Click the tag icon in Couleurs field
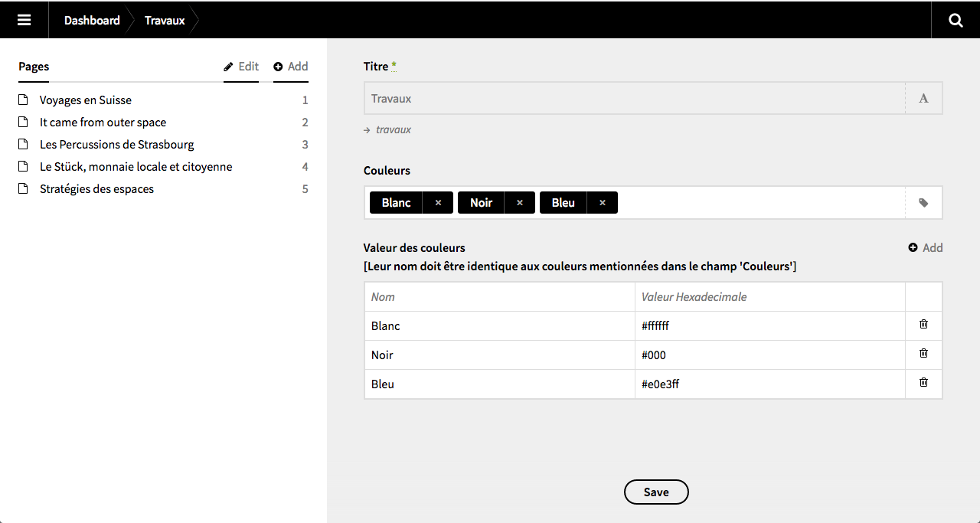This screenshot has width=980, height=523. [923, 203]
